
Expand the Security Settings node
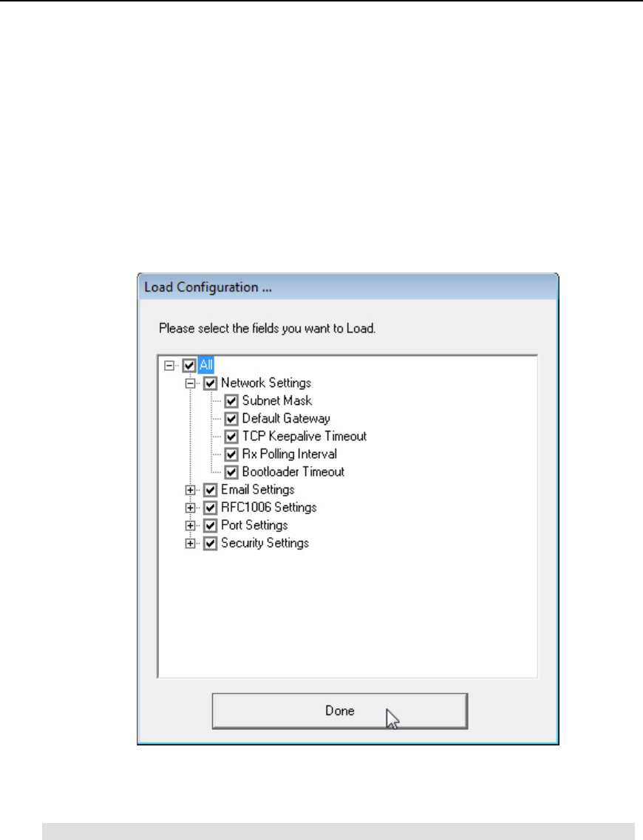click(x=190, y=543)
